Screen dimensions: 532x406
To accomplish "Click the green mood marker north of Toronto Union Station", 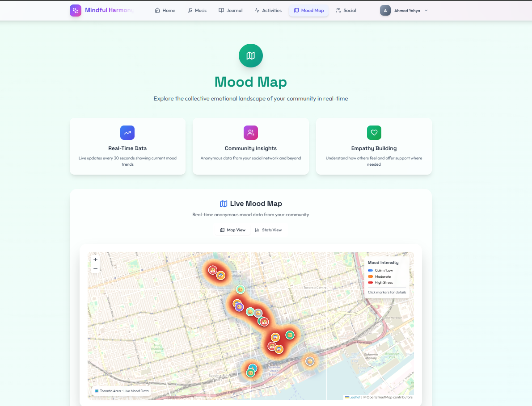I will point(290,335).
